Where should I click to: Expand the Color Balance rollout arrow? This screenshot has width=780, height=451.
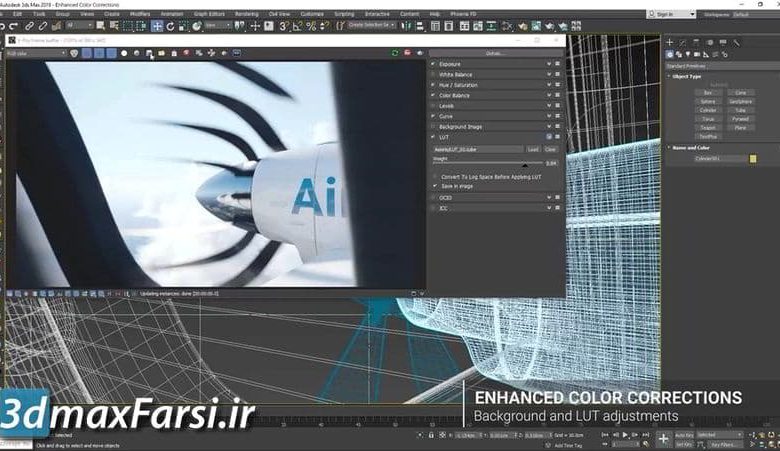pyautogui.click(x=549, y=95)
